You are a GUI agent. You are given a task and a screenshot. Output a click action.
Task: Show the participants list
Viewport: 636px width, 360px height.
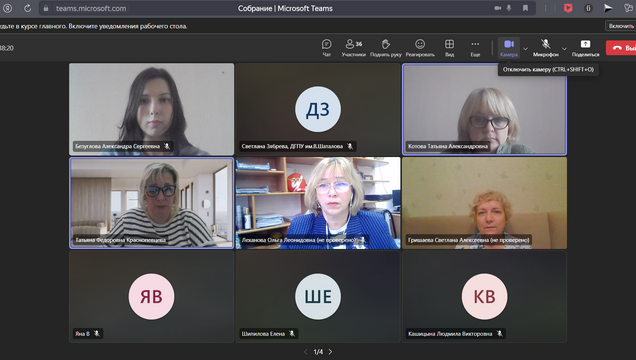point(353,48)
